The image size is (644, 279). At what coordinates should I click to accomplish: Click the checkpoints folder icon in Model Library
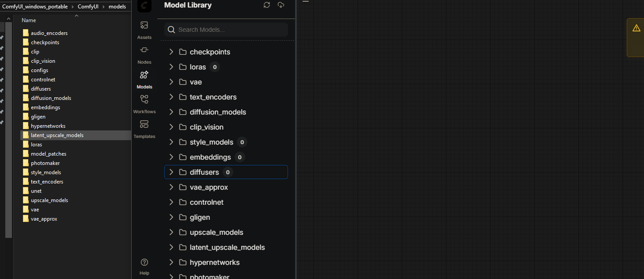183,52
